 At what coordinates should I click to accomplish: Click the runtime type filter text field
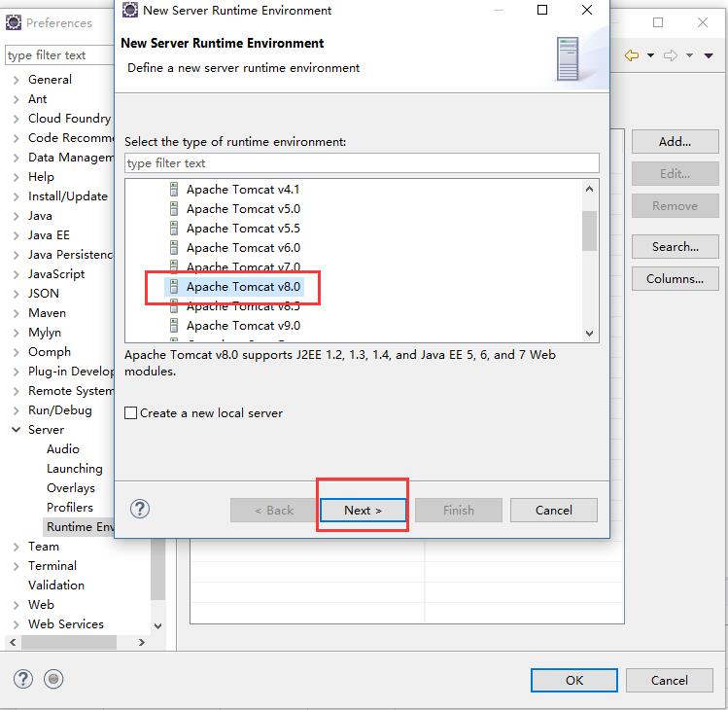[x=362, y=163]
